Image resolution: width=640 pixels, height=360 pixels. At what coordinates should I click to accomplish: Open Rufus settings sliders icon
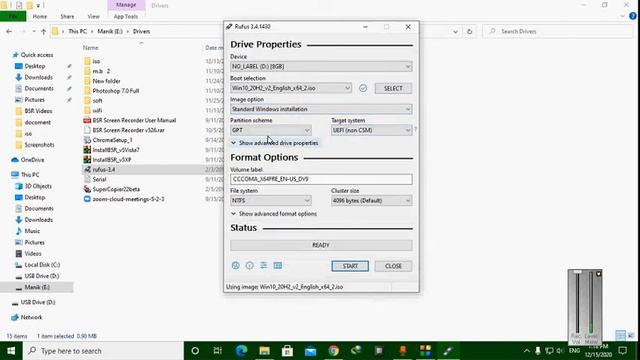coord(264,266)
